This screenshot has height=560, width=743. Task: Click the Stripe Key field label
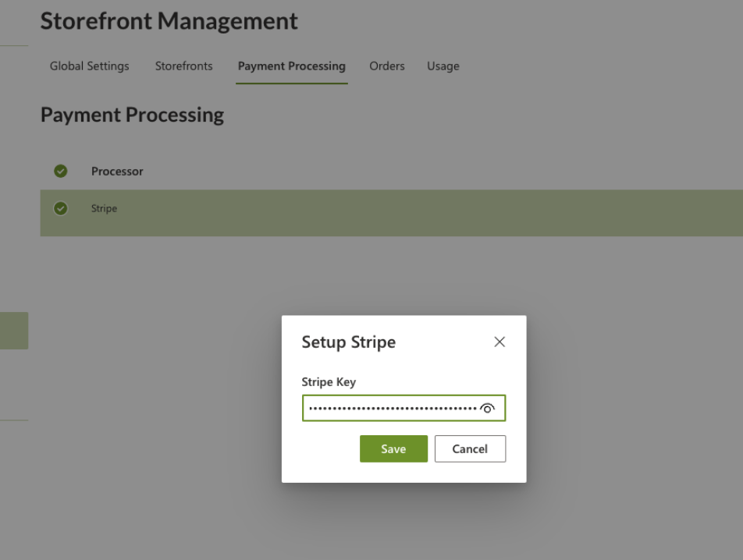point(329,381)
